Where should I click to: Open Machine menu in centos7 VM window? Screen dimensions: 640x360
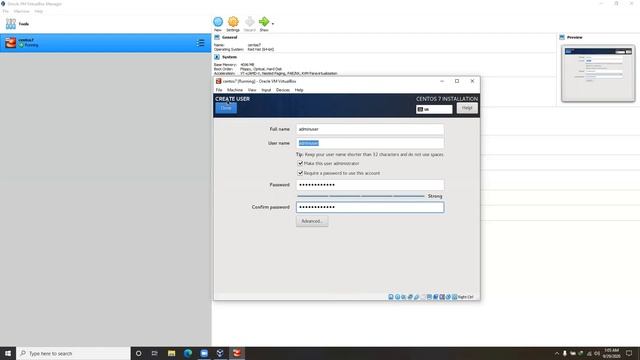click(235, 90)
